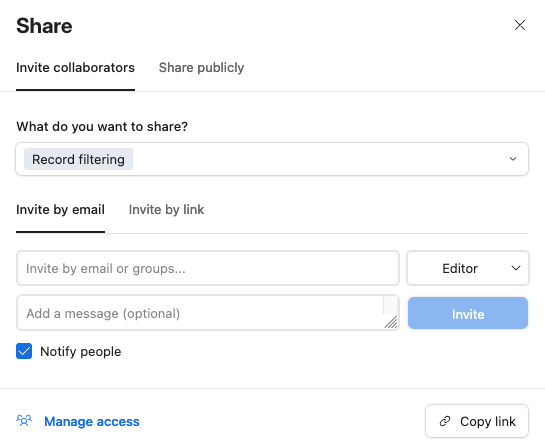545x448 pixels.
Task: Switch to the Invite by link tab
Action: pos(166,210)
